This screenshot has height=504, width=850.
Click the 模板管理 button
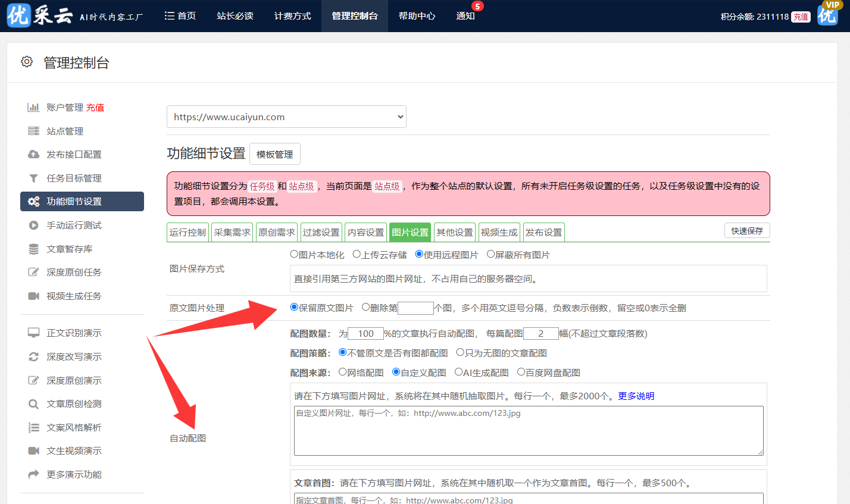[274, 154]
